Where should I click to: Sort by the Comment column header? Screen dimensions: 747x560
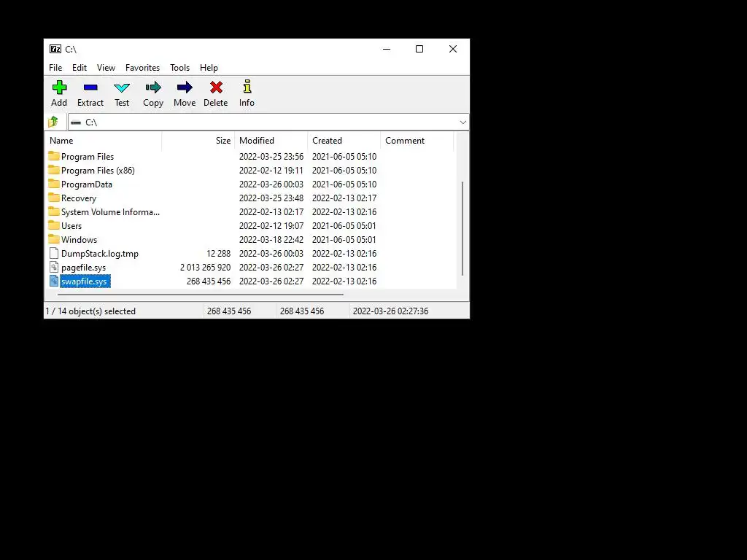(417, 141)
